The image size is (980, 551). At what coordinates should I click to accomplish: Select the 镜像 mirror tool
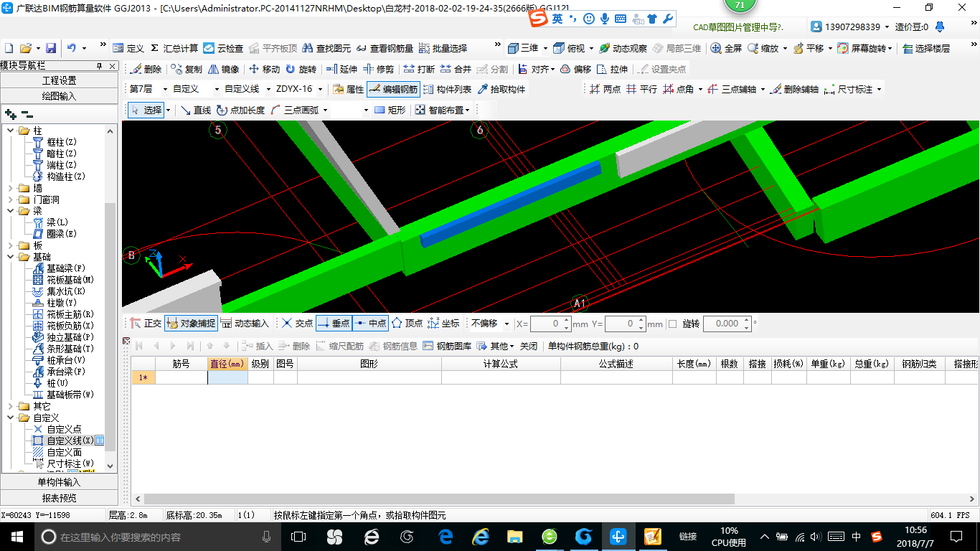pyautogui.click(x=223, y=69)
